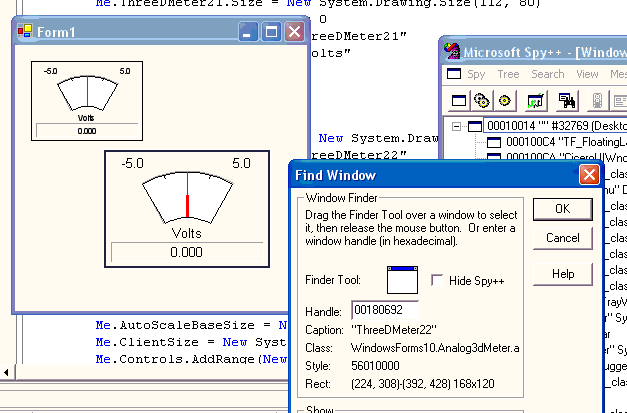Select the 00010014 #32769 Desktop tree row
The image size is (627, 413).
(555, 126)
